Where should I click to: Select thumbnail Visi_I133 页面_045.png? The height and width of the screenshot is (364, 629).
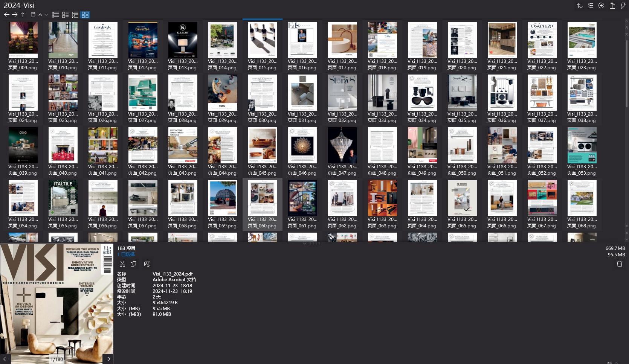(263, 146)
